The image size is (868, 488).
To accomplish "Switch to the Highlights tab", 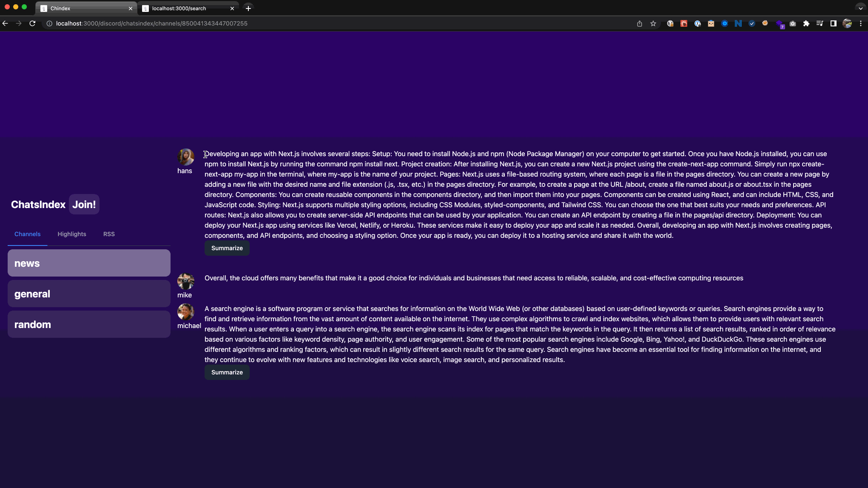I will [x=72, y=234].
